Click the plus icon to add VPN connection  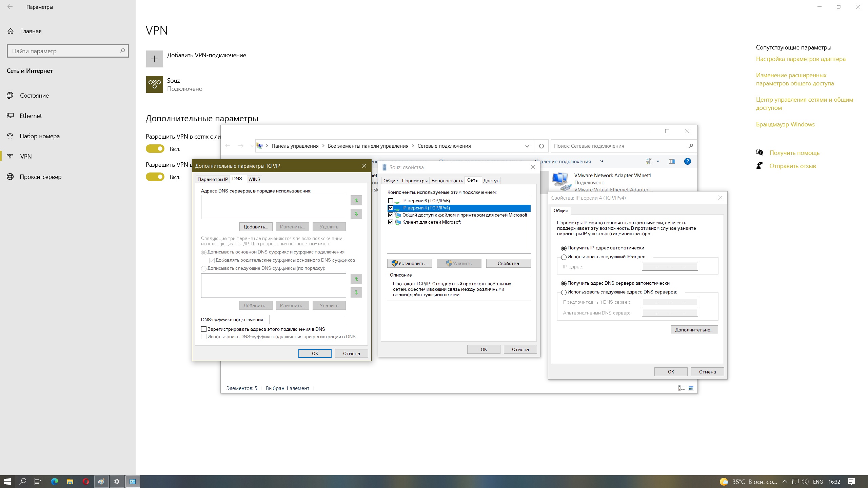click(154, 59)
